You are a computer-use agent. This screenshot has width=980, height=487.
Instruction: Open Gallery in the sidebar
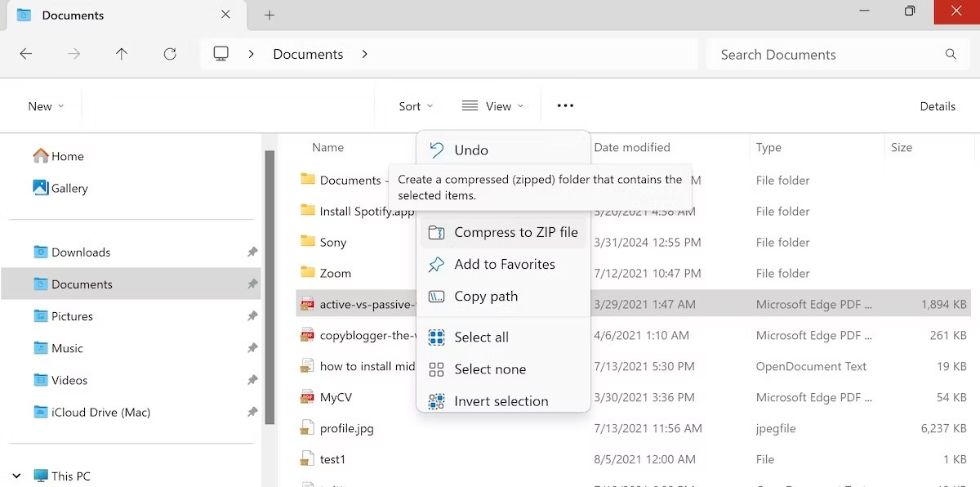pyautogui.click(x=60, y=188)
